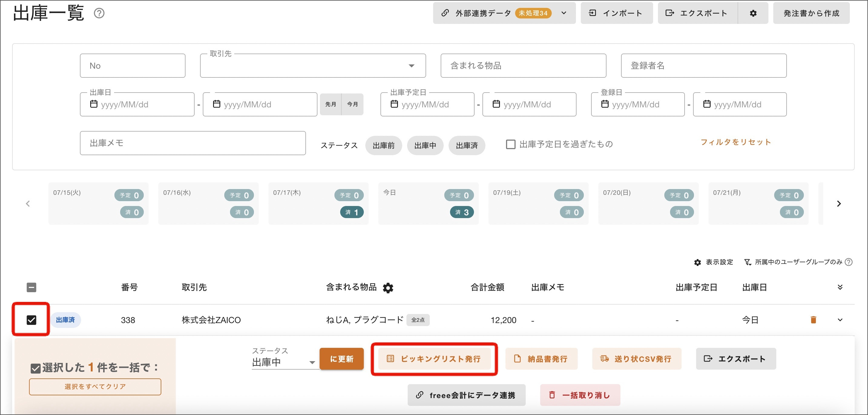This screenshot has width=868, height=415.
Task: Click フィルタをリセット link
Action: (x=735, y=142)
